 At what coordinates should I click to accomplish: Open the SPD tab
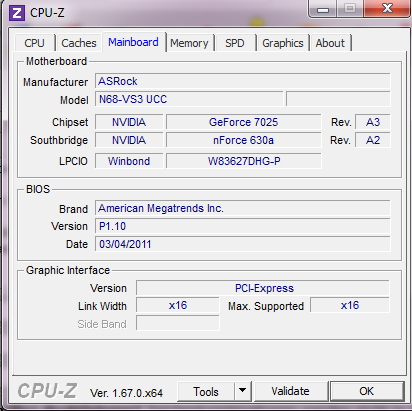coord(235,43)
